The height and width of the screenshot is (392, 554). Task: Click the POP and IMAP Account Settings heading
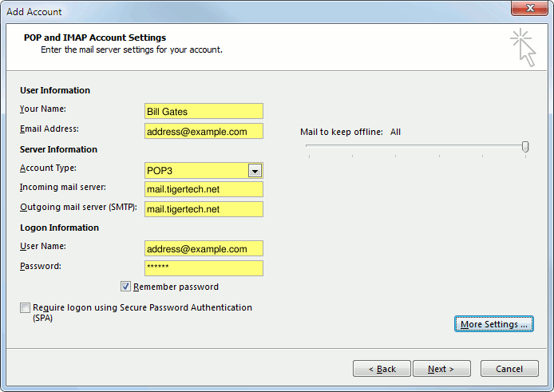97,38
